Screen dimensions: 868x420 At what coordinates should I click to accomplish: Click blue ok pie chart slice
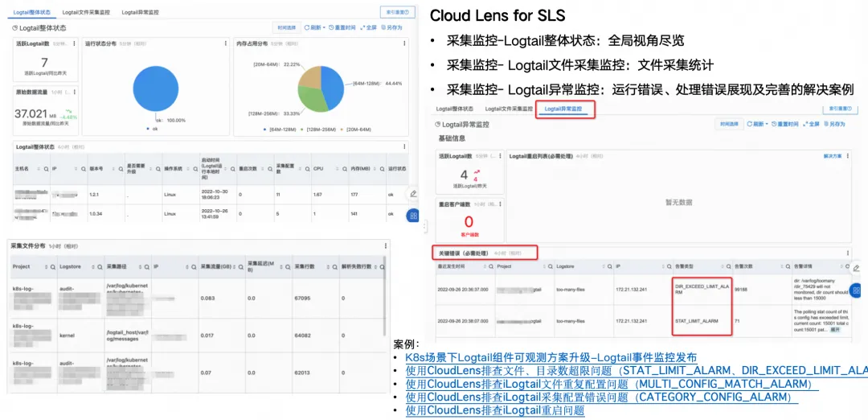[x=156, y=89]
